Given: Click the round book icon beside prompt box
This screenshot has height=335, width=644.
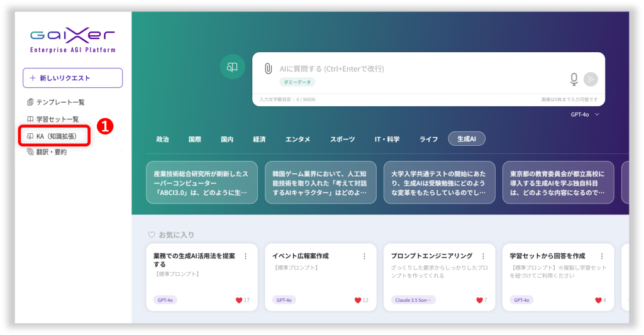Looking at the screenshot, I should 232,67.
